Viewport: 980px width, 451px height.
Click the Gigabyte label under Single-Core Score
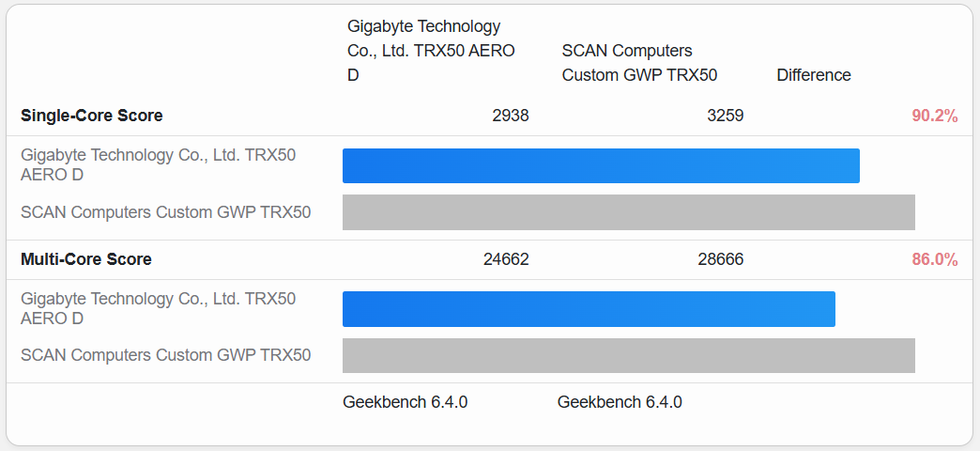coord(158,164)
